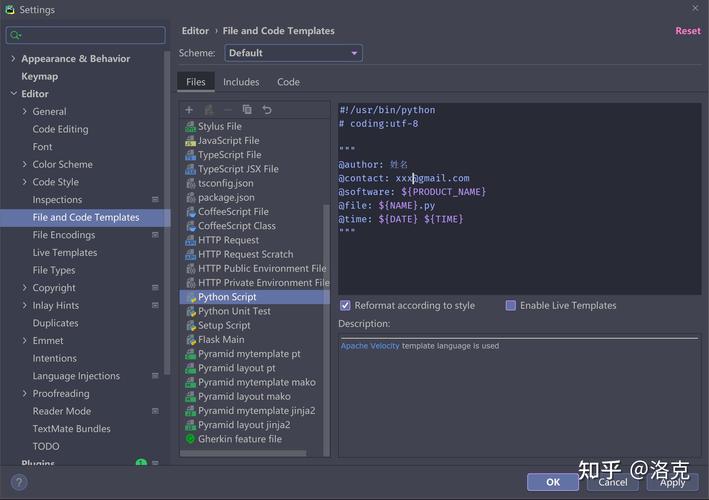The width and height of the screenshot is (709, 500).
Task: Click the project-level icon beside Copyright
Action: click(x=155, y=288)
